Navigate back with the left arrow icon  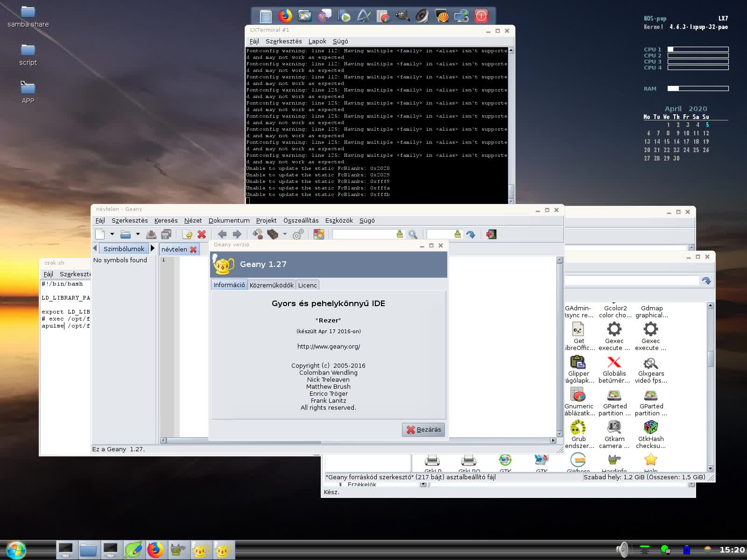[x=222, y=234]
